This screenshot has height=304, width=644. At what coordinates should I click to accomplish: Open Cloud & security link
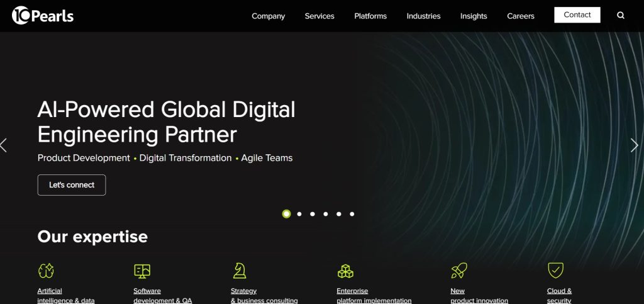click(x=559, y=296)
